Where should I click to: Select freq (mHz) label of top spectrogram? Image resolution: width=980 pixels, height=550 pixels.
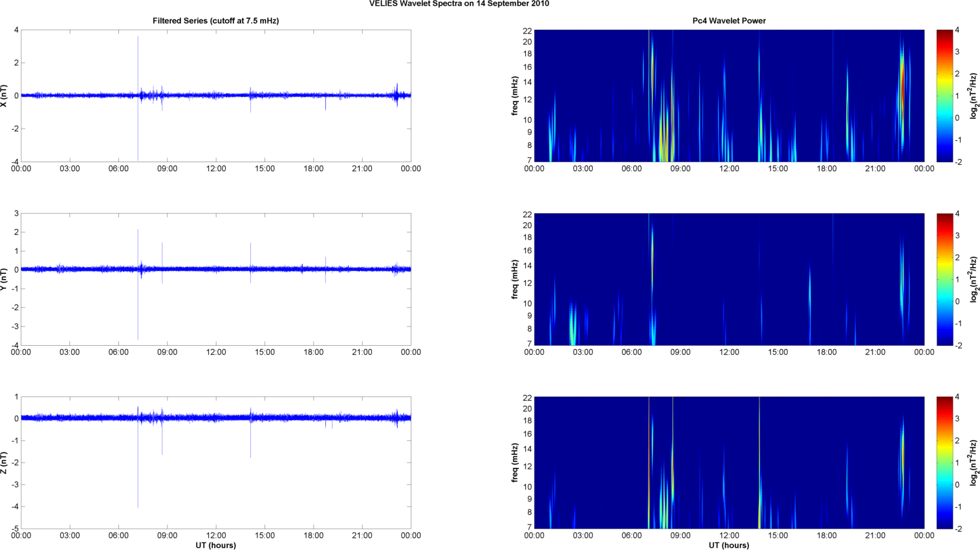[x=515, y=96]
